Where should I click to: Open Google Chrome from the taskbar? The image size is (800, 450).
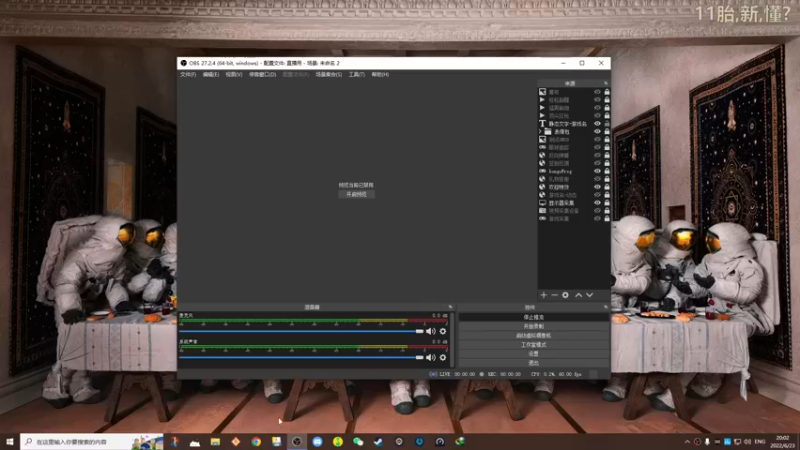pyautogui.click(x=256, y=442)
